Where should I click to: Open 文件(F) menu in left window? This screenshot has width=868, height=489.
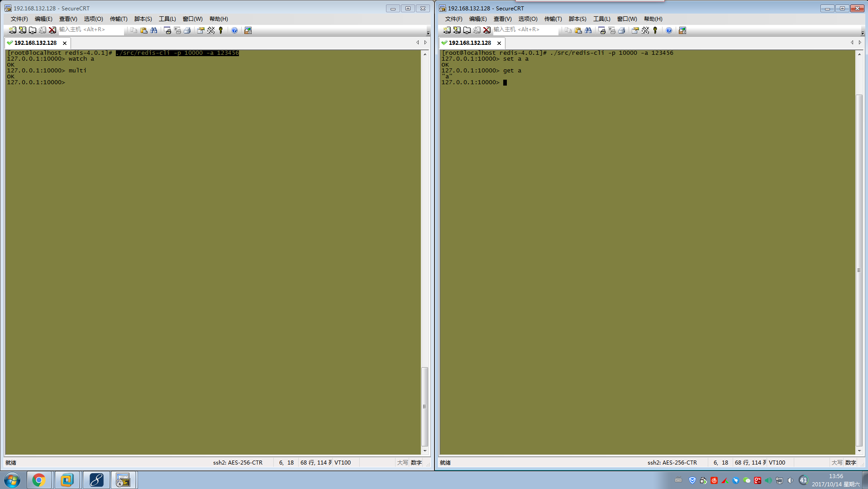pyautogui.click(x=19, y=19)
